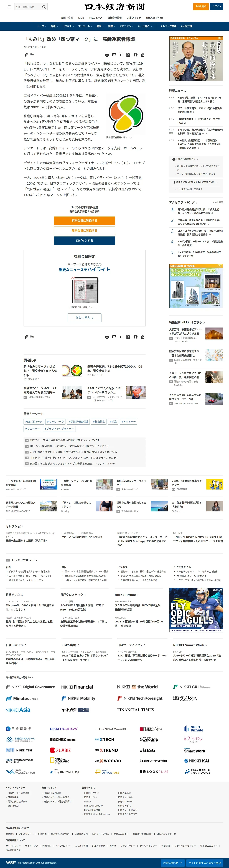Expand the 速報 navigation dropdown
The height and width of the screenshot is (868, 229).
[54, 26]
